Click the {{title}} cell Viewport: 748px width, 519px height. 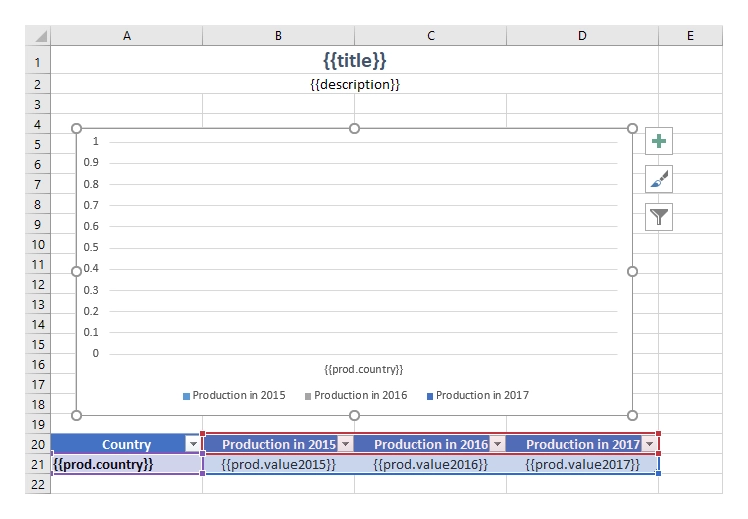coord(354,60)
